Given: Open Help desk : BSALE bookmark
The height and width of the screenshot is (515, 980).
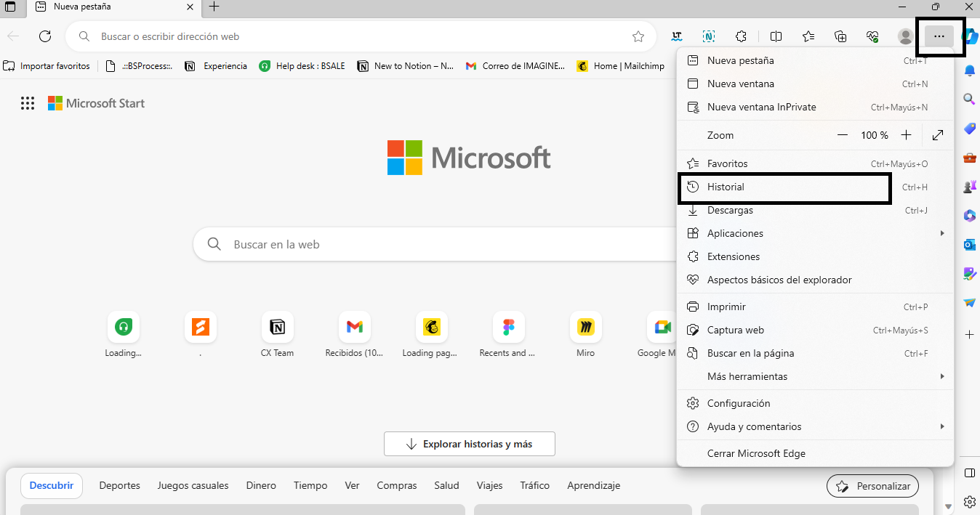Looking at the screenshot, I should pyautogui.click(x=302, y=66).
